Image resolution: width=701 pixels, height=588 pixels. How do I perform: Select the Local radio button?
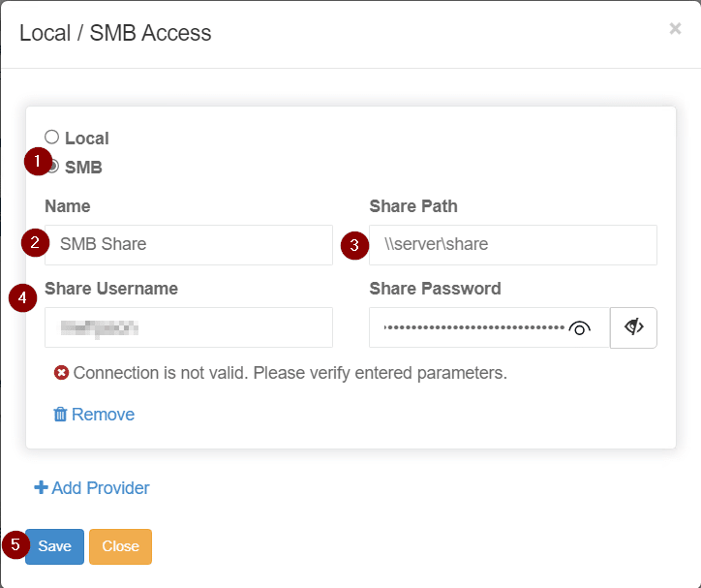coord(52,138)
